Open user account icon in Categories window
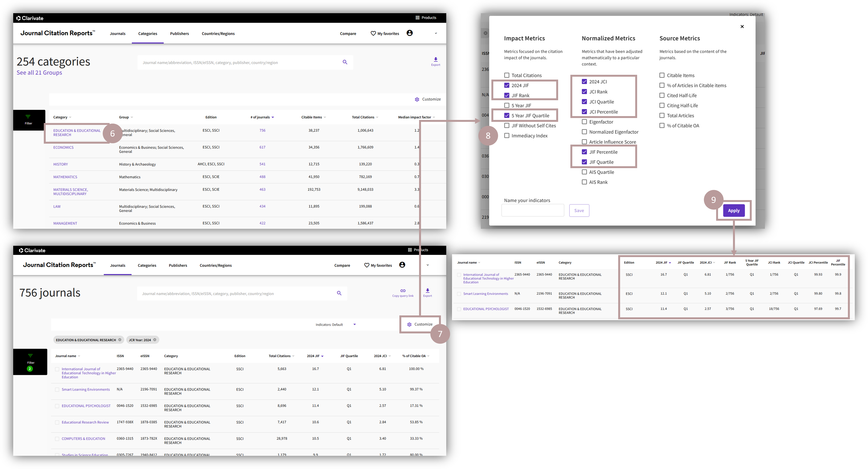The width and height of the screenshot is (868, 469). click(409, 33)
